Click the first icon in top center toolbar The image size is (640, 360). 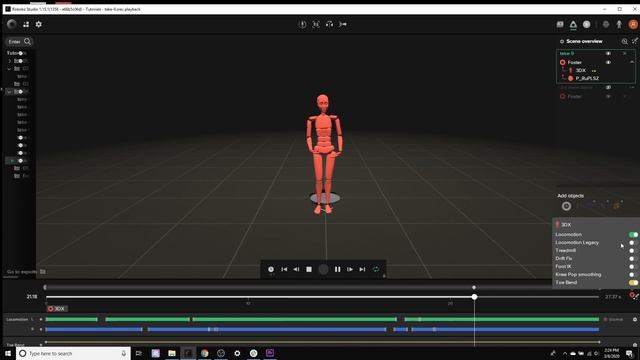303,24
